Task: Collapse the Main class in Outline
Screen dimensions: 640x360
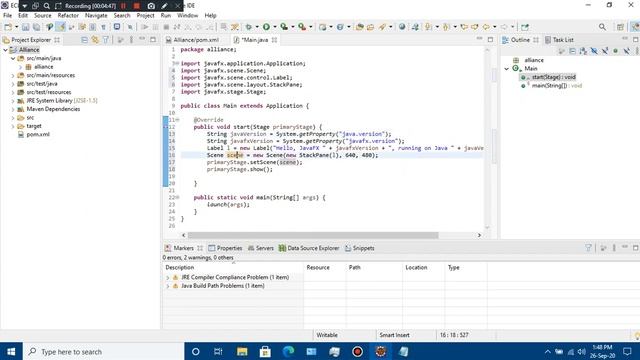Action: (507, 69)
